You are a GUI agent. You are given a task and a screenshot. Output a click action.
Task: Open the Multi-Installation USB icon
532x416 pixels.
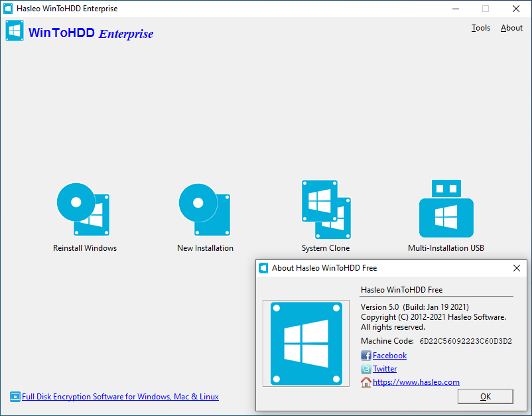446,208
